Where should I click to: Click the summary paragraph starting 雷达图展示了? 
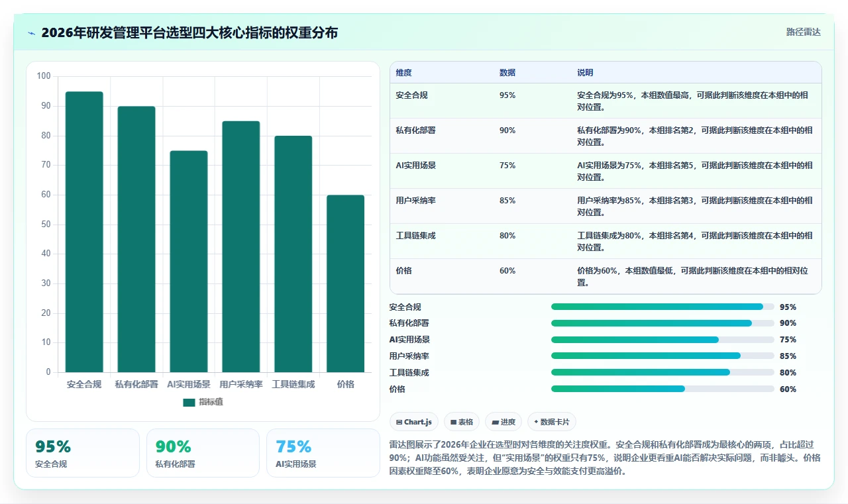click(x=605, y=458)
